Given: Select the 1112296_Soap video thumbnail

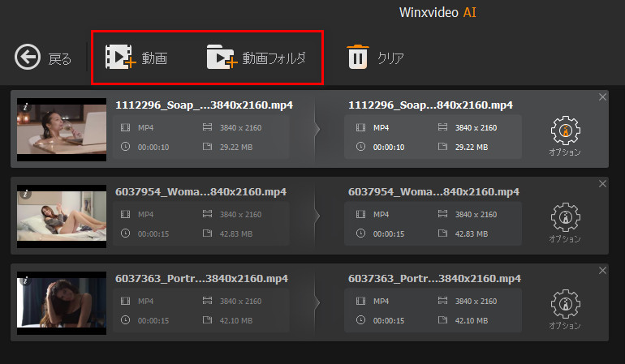Looking at the screenshot, I should 62,130.
